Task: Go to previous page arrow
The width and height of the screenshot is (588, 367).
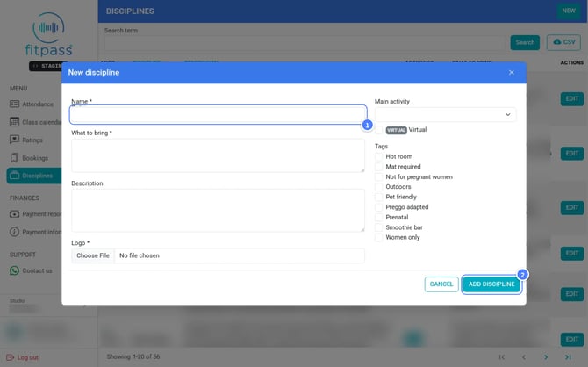Action: click(x=524, y=356)
